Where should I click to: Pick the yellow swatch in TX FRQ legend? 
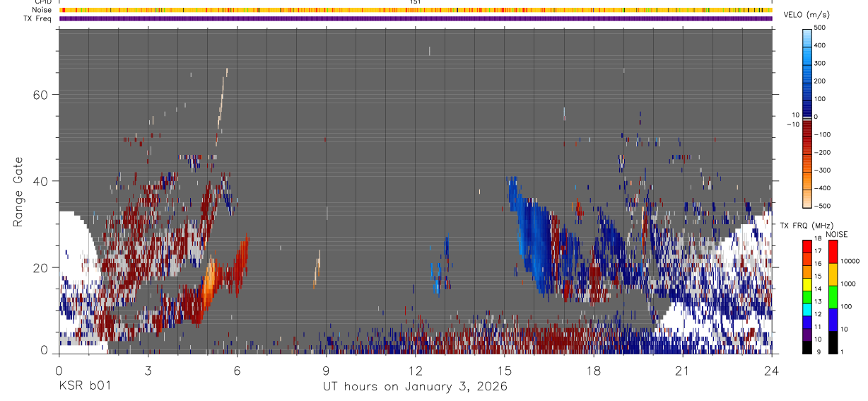coord(807,285)
